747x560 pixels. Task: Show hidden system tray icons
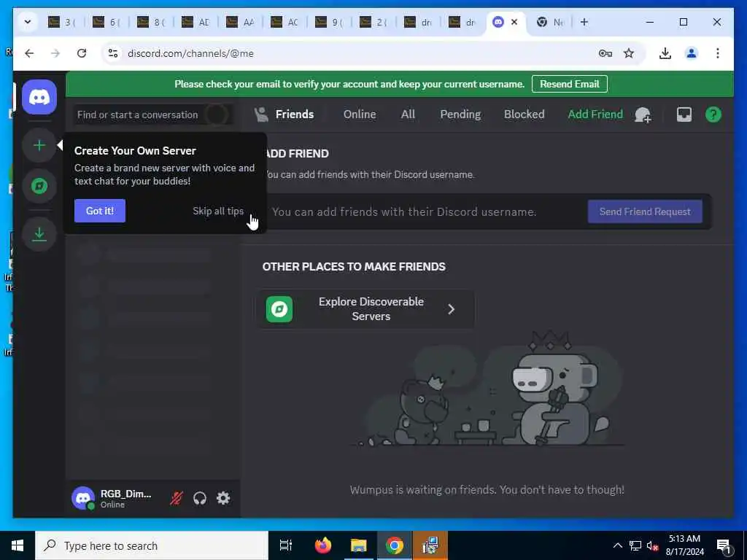click(617, 545)
